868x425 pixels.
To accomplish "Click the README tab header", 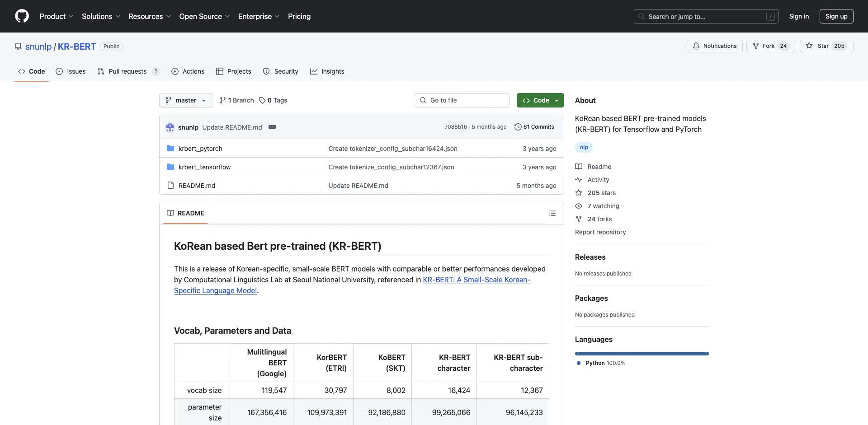I will pyautogui.click(x=185, y=213).
